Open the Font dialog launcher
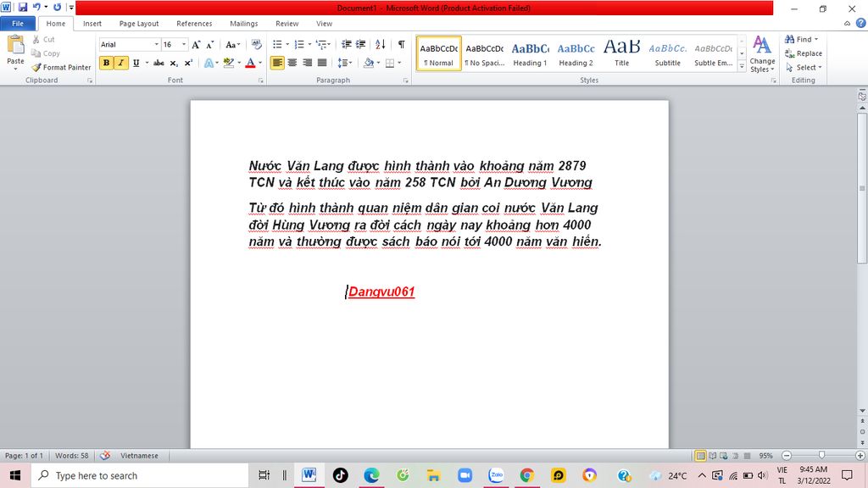The width and height of the screenshot is (868, 488). tap(261, 80)
